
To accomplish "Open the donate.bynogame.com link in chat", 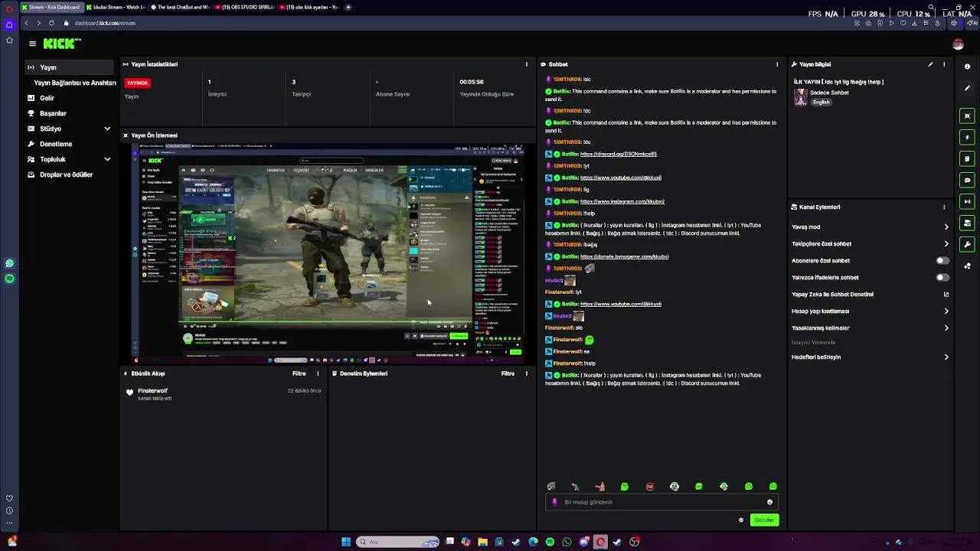I will [624, 257].
